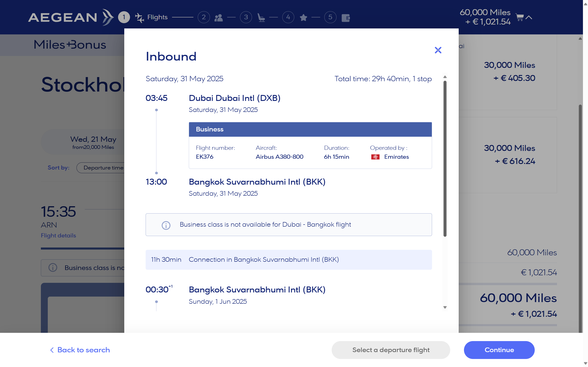Click the Emirates airline logo
Viewport: 588px width, 367px height.
click(375, 157)
